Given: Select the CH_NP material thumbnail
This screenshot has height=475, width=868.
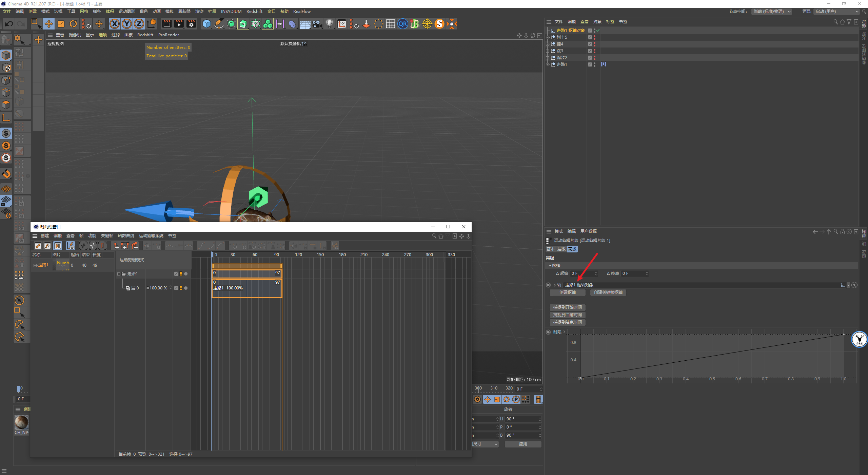Looking at the screenshot, I should (21, 422).
